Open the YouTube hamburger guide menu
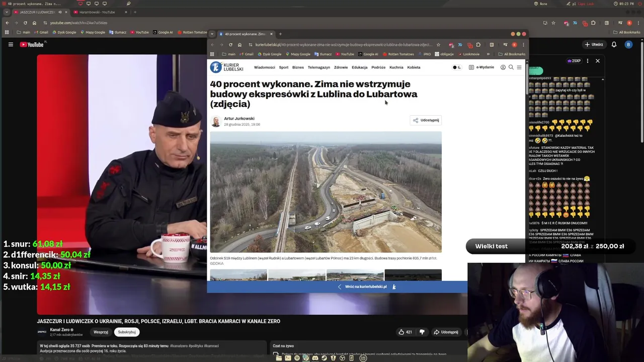The width and height of the screenshot is (644, 362). 11,45
